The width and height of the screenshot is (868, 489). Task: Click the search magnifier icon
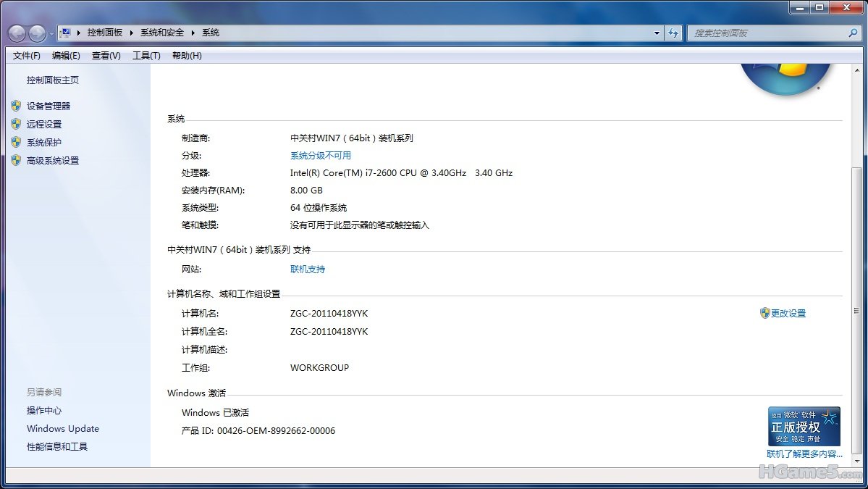point(853,33)
